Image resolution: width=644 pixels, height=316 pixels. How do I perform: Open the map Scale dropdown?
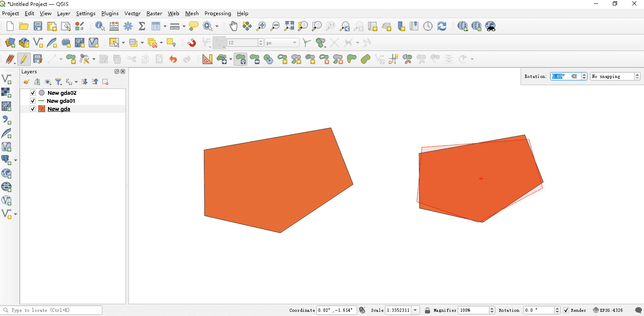click(416, 310)
